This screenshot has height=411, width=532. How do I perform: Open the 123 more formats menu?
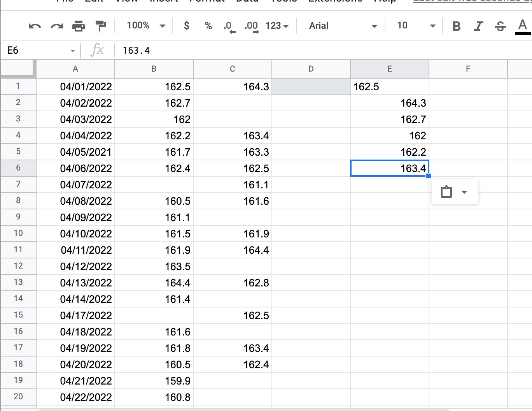coord(277,26)
